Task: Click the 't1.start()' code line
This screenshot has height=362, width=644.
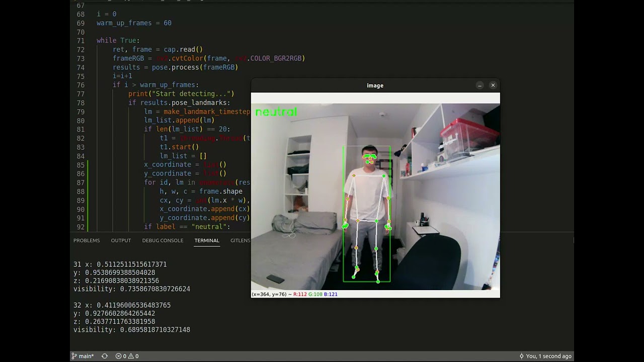Action: (x=179, y=147)
